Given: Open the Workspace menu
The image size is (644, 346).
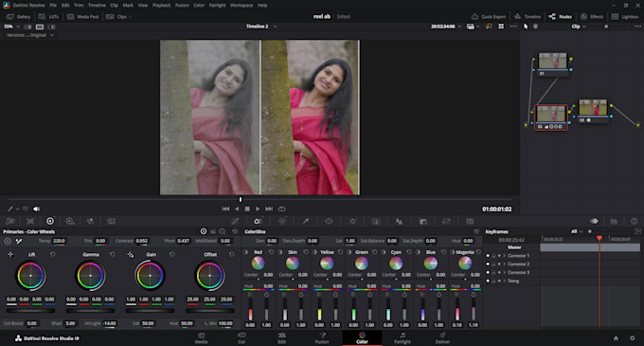Looking at the screenshot, I should pos(241,6).
